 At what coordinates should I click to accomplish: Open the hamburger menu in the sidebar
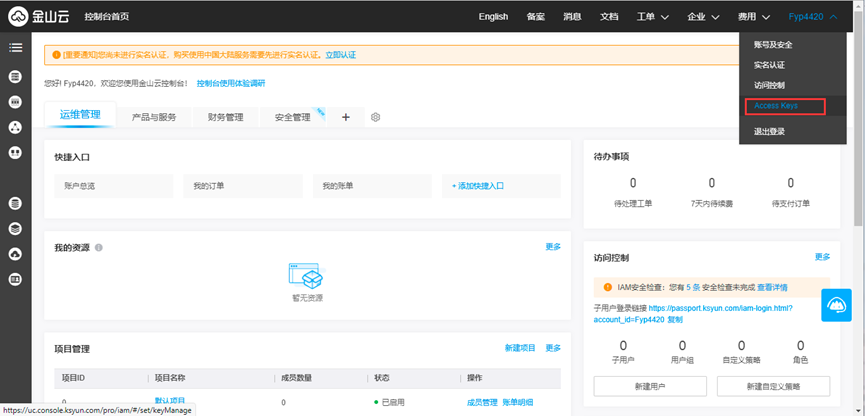[x=15, y=47]
